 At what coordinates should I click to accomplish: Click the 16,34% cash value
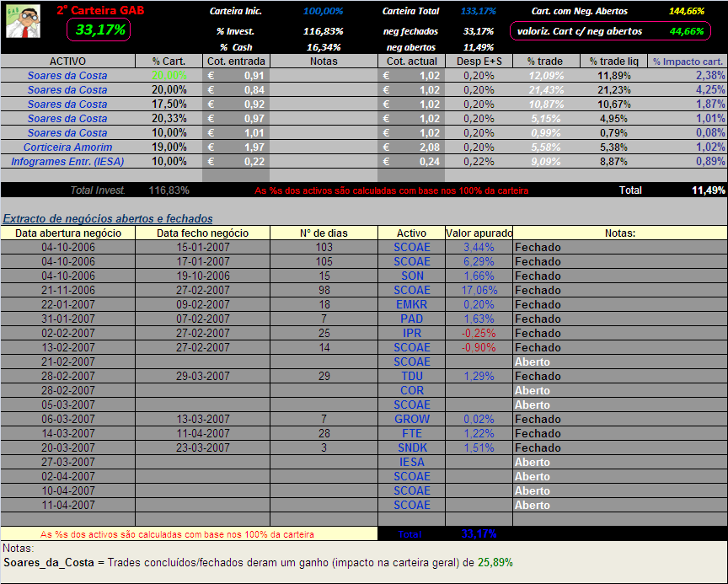point(324,47)
